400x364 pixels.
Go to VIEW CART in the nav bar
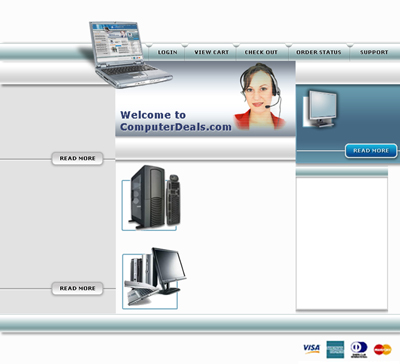212,52
